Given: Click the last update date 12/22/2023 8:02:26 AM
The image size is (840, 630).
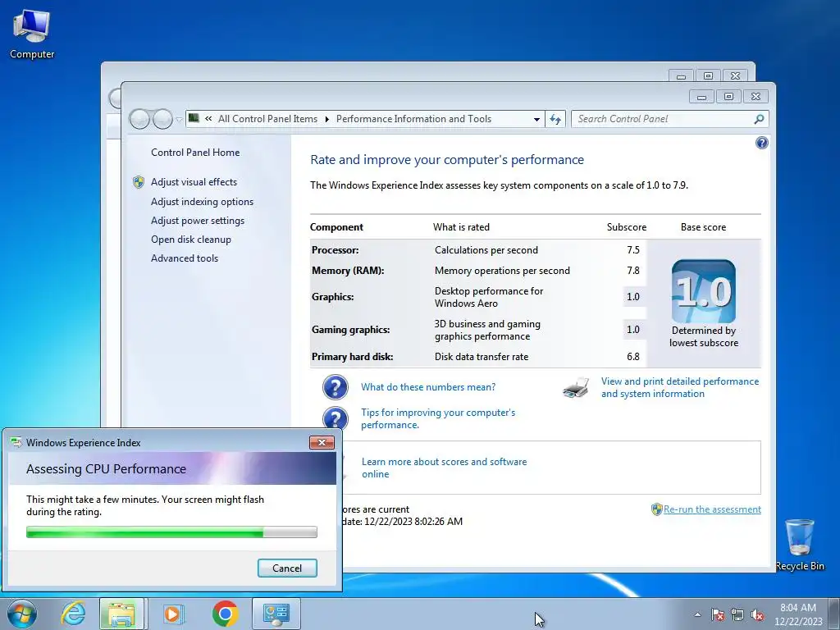Looking at the screenshot, I should 413,522.
